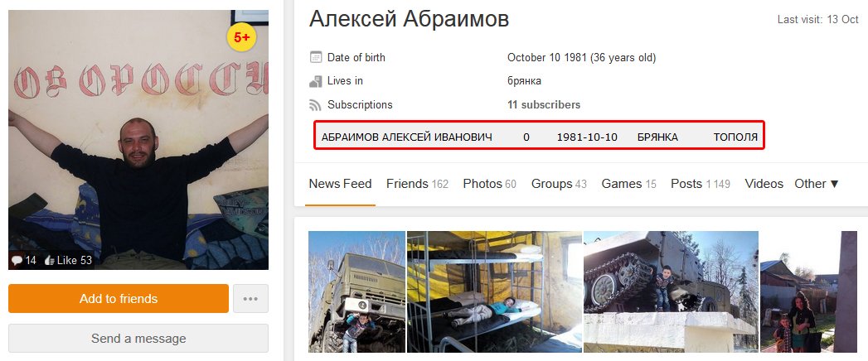Go to the Groups tab
This screenshot has width=868, height=361.
[x=559, y=184]
